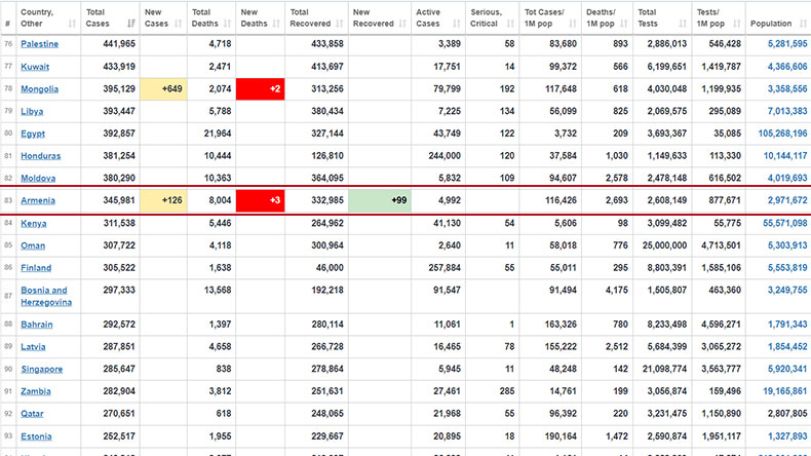The image size is (811, 456).
Task: Sort table by Total Deaths arrows
Action: pos(227,24)
